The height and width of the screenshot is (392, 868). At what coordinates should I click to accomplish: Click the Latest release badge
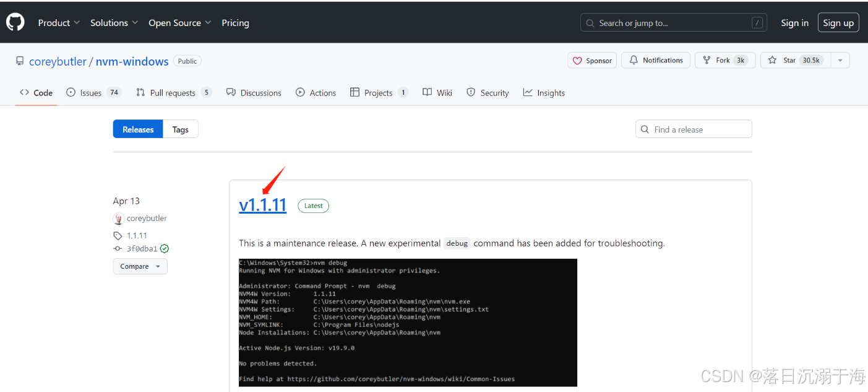[x=313, y=206]
